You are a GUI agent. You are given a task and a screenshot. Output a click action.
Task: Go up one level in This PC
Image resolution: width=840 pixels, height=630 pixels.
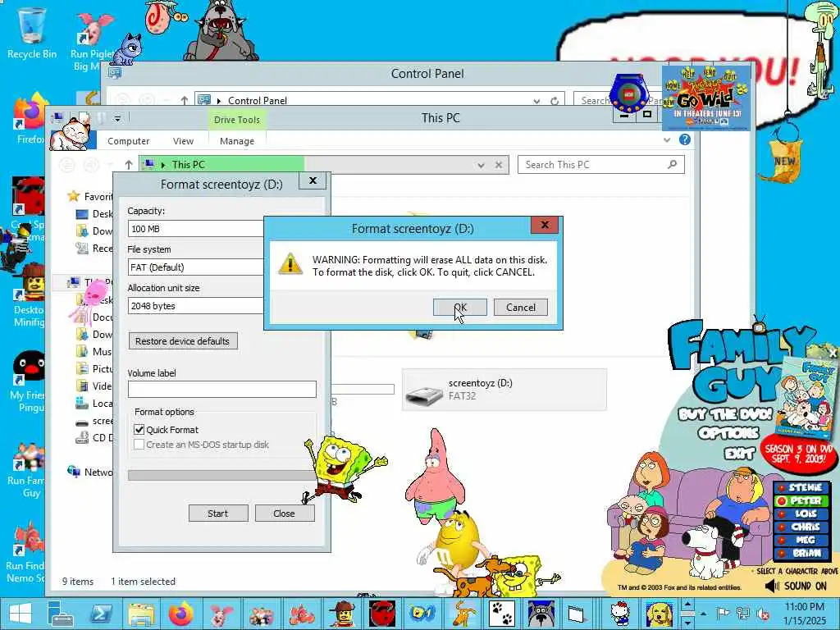128,164
